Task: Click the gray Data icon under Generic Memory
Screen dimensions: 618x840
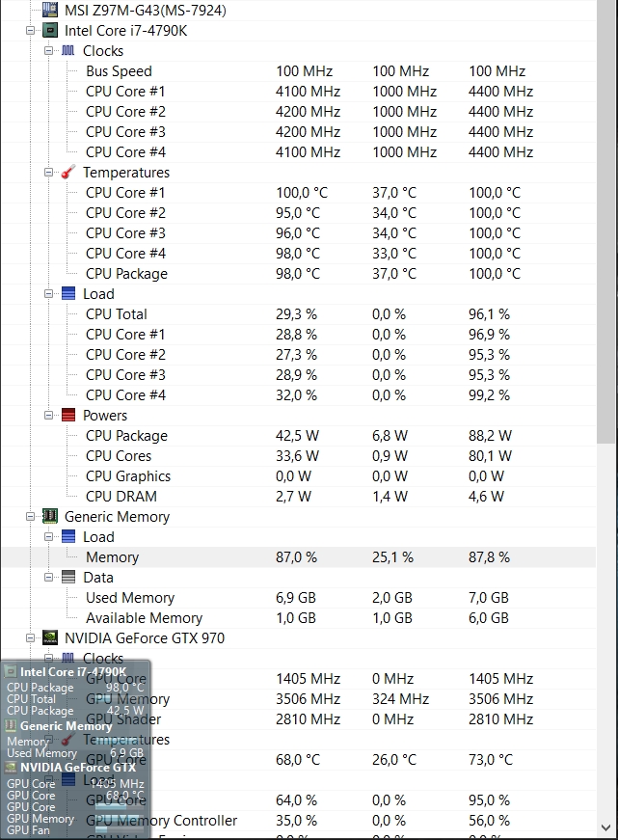Action: point(68,577)
